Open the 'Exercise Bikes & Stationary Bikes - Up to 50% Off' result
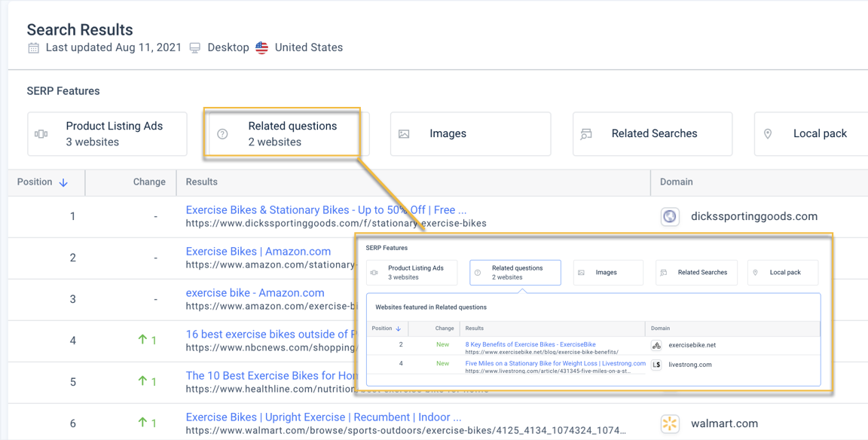 (x=326, y=209)
